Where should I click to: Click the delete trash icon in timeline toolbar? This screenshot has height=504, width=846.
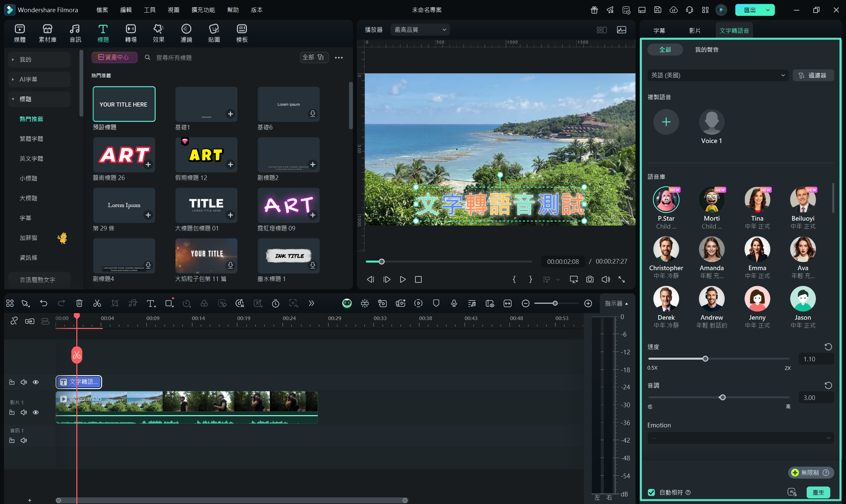(x=79, y=303)
